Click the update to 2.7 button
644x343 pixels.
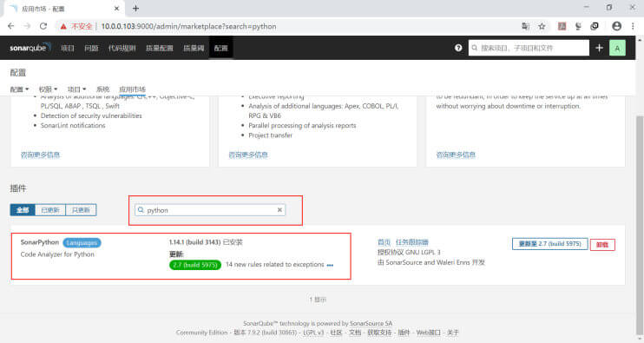coord(549,244)
